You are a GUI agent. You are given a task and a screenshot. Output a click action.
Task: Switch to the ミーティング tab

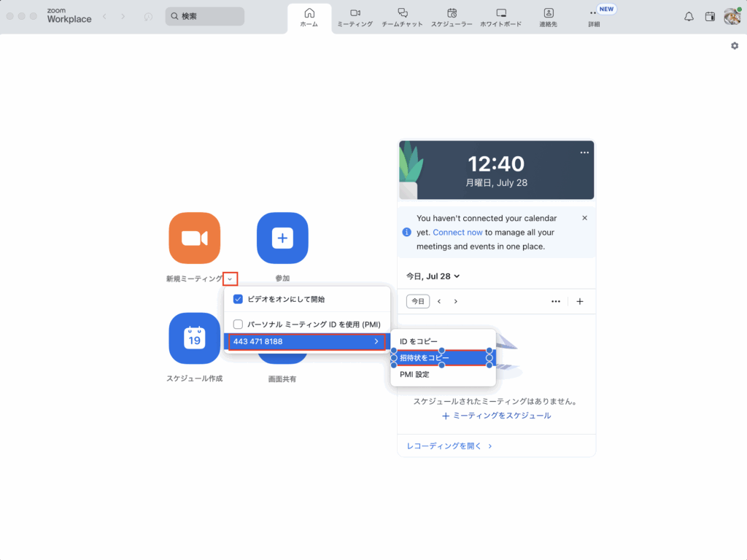355,17
